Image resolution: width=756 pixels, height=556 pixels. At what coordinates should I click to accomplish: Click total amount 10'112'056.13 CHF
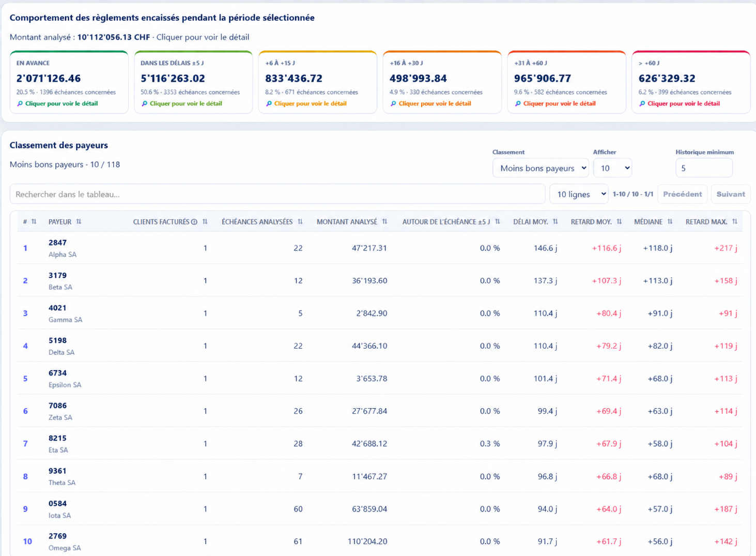(114, 37)
